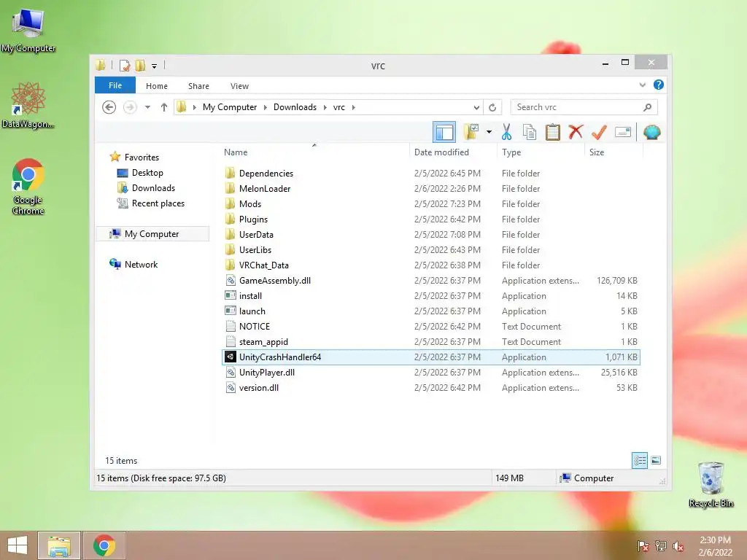The width and height of the screenshot is (747, 560).
Task: Select the Mods folder
Action: point(250,204)
